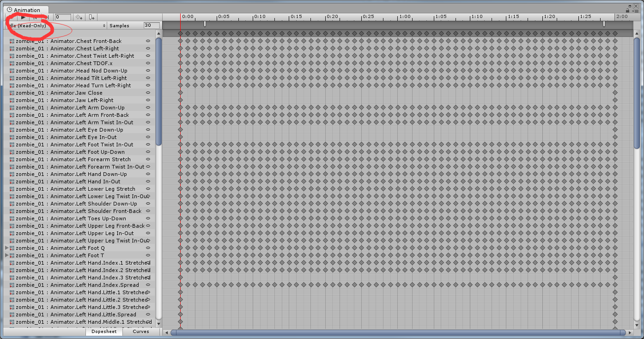
Task: Open curve options for Left Toes Up-Down row
Action: click(148, 218)
